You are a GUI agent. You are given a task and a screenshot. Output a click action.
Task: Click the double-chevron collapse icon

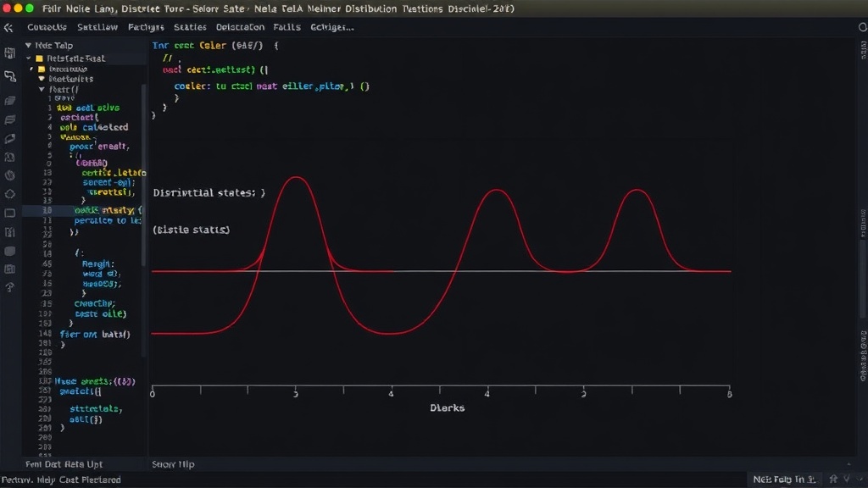[x=8, y=28]
